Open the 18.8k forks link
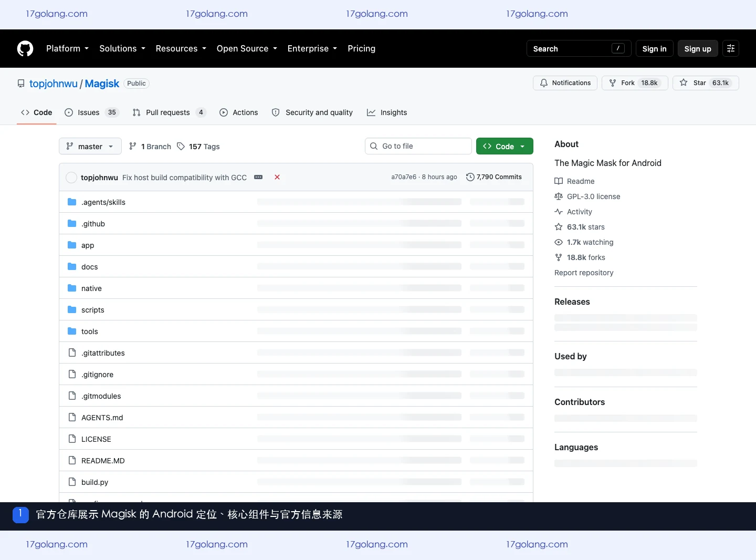This screenshot has width=756, height=560. click(x=580, y=257)
